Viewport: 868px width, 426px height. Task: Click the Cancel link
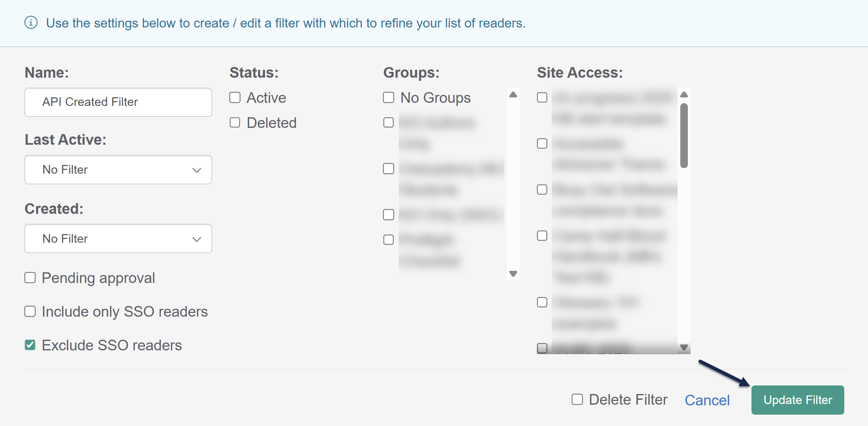pos(707,400)
